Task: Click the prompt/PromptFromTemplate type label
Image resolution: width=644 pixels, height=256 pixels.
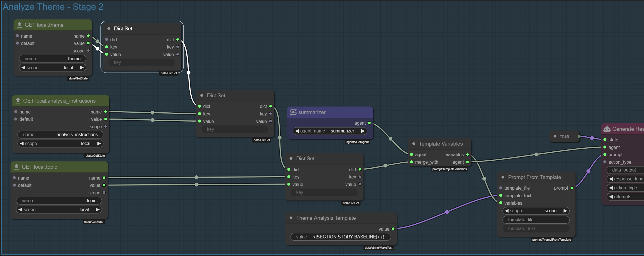Action: 552,240
